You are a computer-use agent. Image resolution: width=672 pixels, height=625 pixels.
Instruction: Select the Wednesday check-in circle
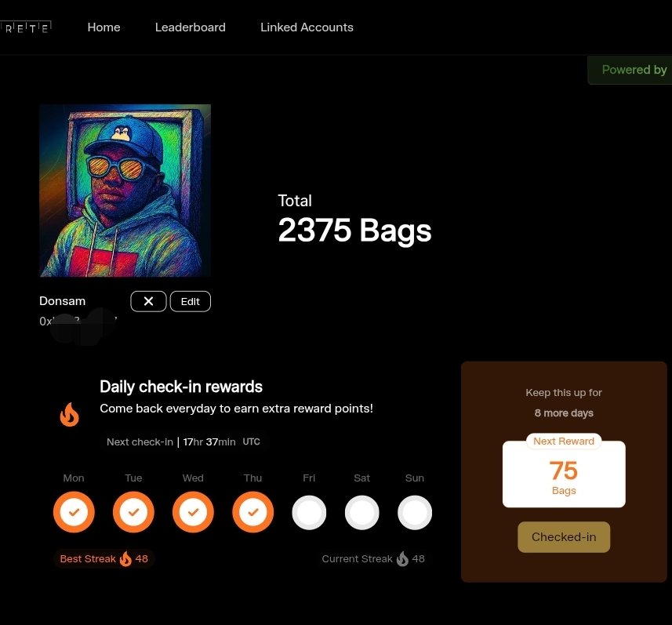(x=193, y=512)
